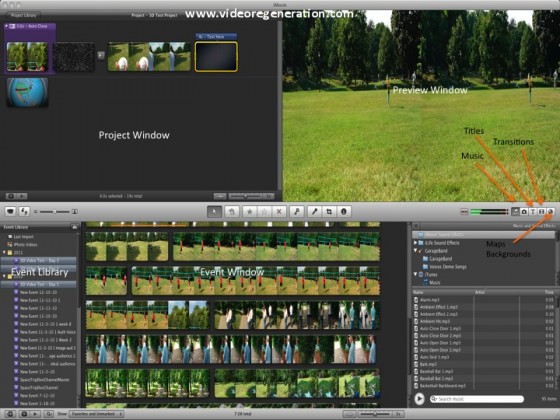Open the keyword tool (key icon)

point(296,211)
